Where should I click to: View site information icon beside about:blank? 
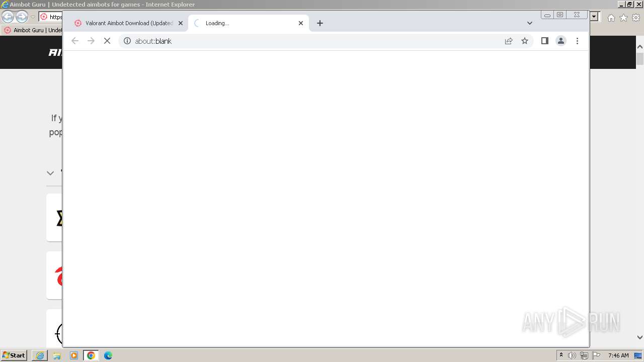[127, 41]
